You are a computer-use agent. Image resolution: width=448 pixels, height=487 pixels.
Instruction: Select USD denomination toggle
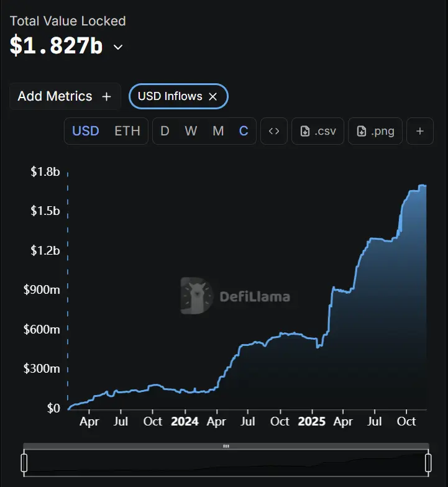pyautogui.click(x=86, y=131)
